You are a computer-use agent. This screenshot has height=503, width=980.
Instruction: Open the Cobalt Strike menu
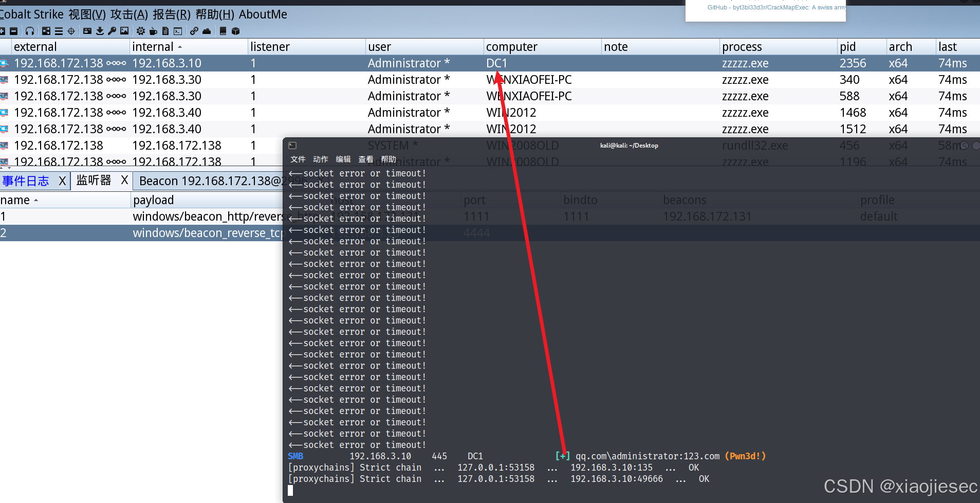[x=32, y=14]
